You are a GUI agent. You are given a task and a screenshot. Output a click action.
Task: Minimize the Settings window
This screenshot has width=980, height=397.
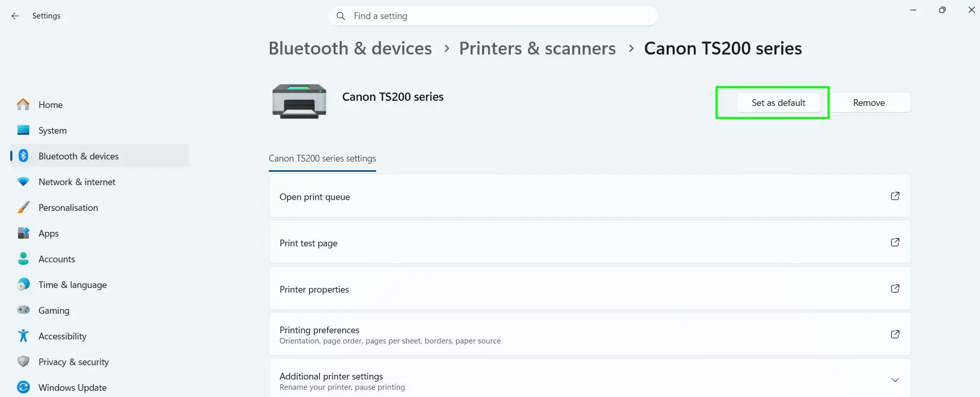point(913,10)
